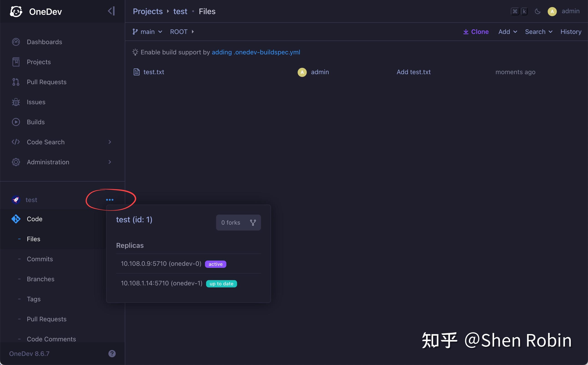Open the test.txt file entry
This screenshot has width=588, height=365.
tap(154, 72)
